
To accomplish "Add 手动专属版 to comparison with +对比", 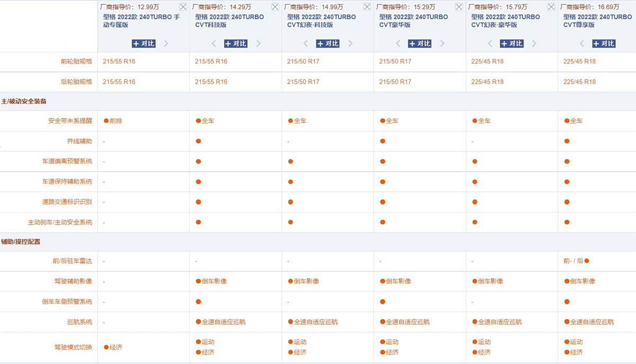I will click(x=144, y=43).
